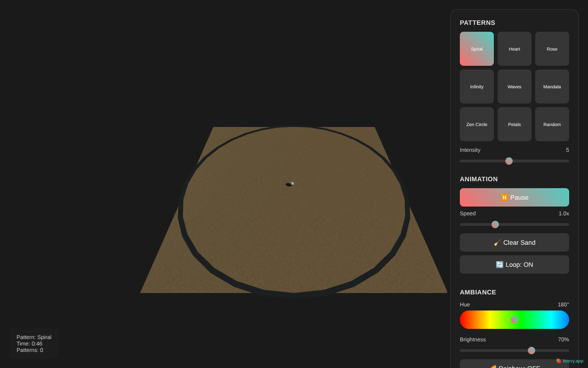Select the Spiral pattern tile
This screenshot has width=588, height=368.
477,49
